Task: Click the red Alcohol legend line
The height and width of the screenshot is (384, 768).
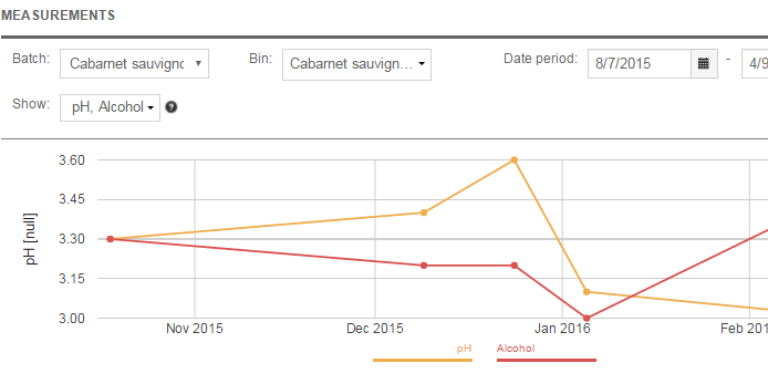Action: pos(547,360)
